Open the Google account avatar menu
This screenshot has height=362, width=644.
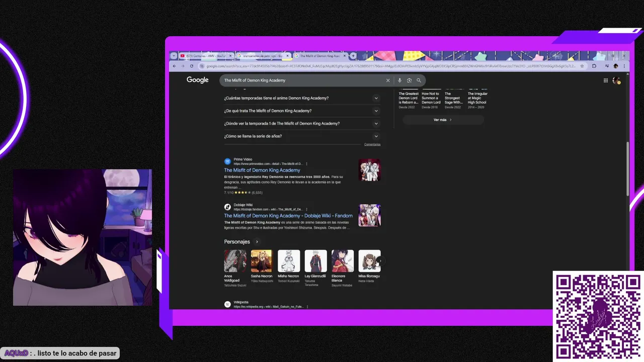click(616, 80)
